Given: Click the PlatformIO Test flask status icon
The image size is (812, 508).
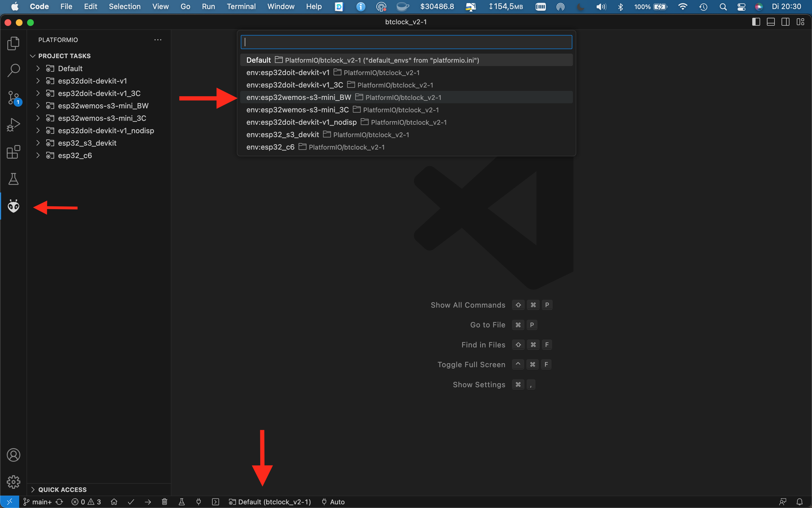Looking at the screenshot, I should (182, 502).
